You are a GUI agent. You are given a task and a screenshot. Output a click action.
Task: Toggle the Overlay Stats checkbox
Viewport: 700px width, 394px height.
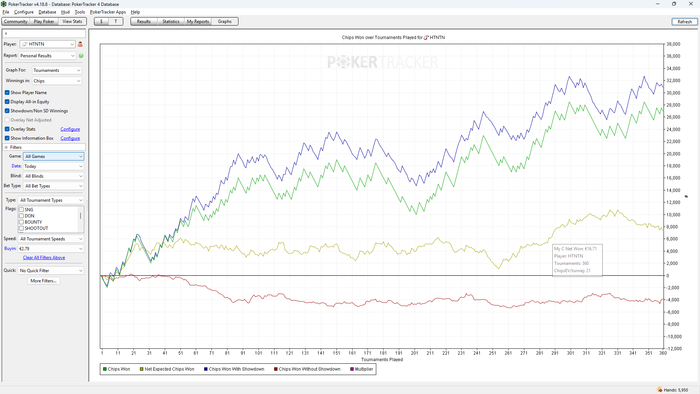click(x=7, y=129)
